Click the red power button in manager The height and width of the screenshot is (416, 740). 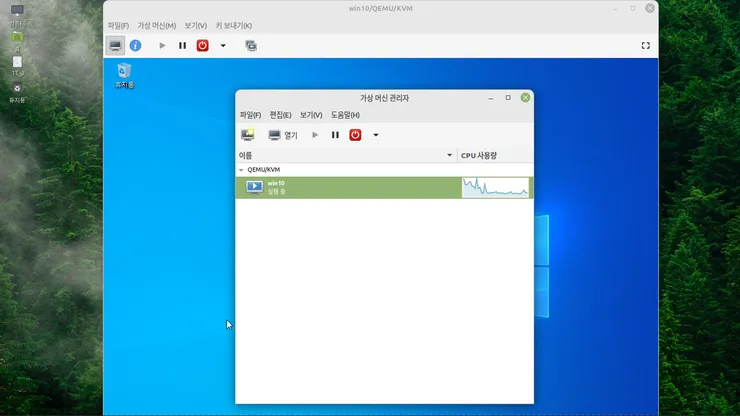355,135
